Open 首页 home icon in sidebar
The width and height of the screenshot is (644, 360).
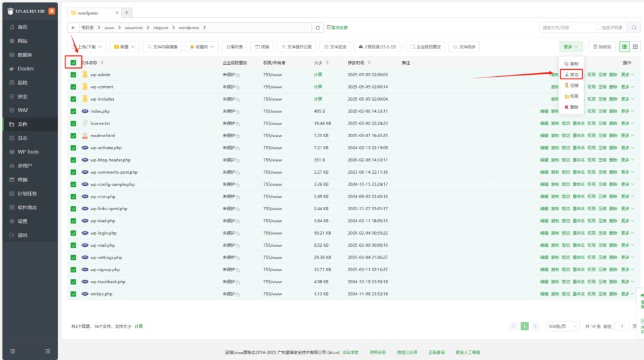pyautogui.click(x=12, y=27)
